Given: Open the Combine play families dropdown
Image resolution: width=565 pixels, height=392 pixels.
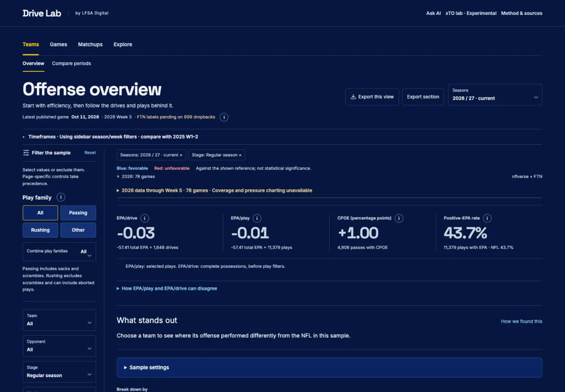Looking at the screenshot, I should (59, 251).
